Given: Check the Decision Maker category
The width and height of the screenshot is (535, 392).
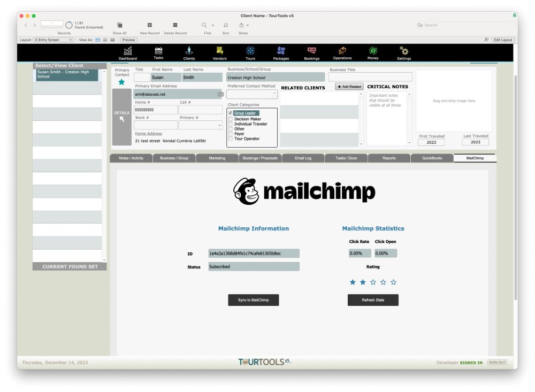Looking at the screenshot, I should tap(231, 119).
